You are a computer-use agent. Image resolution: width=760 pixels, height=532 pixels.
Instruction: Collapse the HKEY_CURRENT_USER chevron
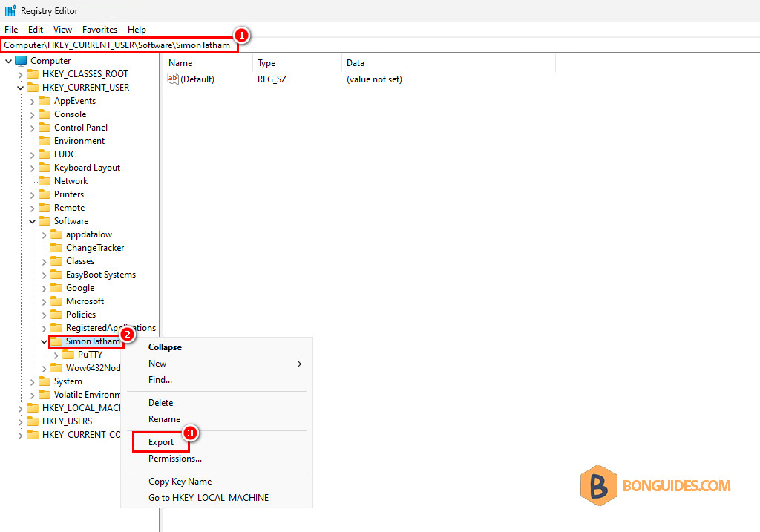click(20, 88)
